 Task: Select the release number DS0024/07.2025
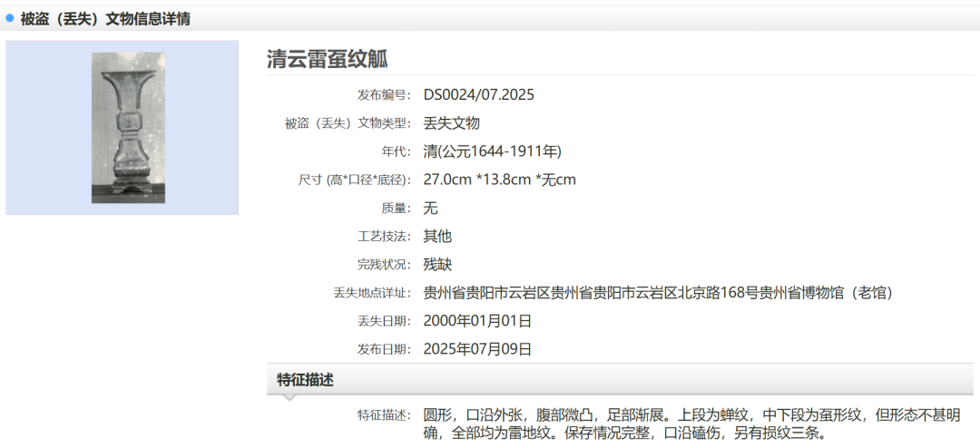(x=478, y=94)
